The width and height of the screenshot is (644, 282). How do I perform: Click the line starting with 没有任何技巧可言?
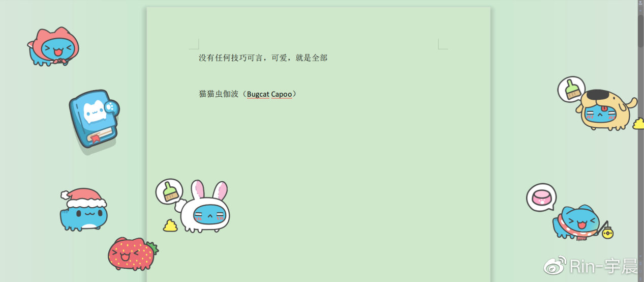(263, 58)
